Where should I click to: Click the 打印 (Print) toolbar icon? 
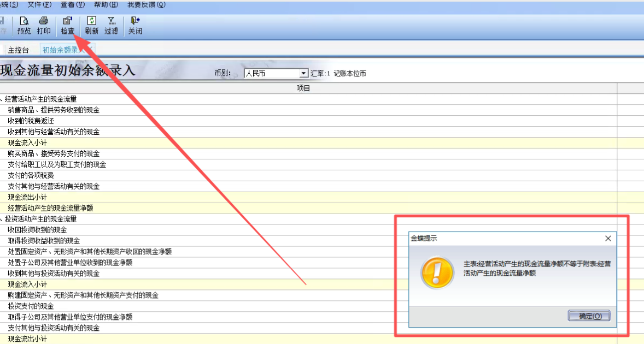click(44, 26)
